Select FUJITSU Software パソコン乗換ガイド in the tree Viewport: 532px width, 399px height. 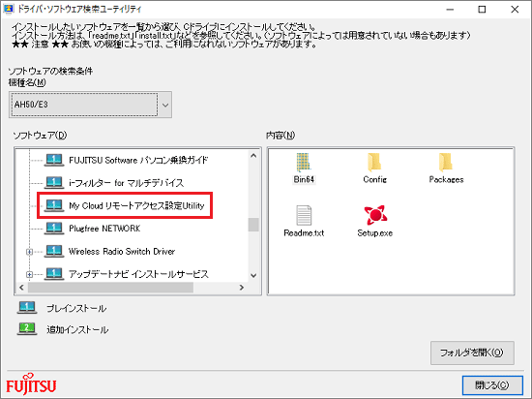(x=138, y=160)
